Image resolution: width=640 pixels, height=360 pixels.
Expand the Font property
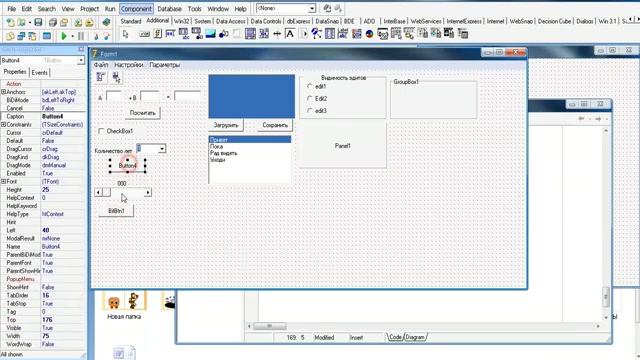coord(3,181)
